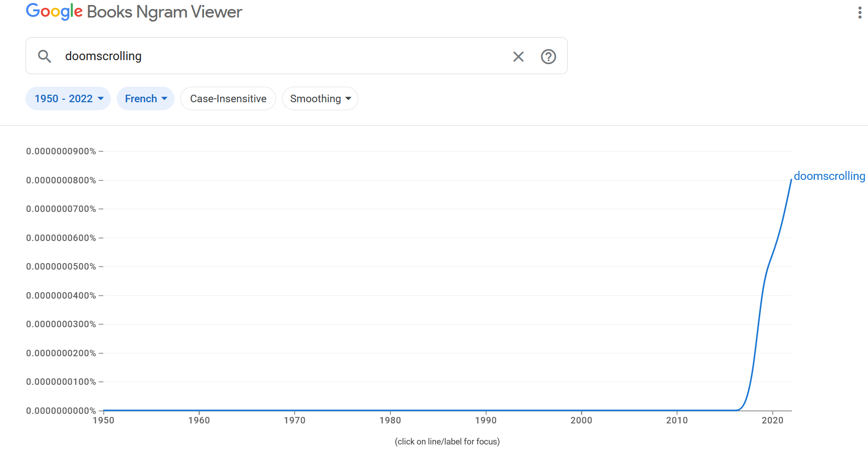Click the 1950 marker on the x-axis
The width and height of the screenshot is (868, 456).
[103, 420]
